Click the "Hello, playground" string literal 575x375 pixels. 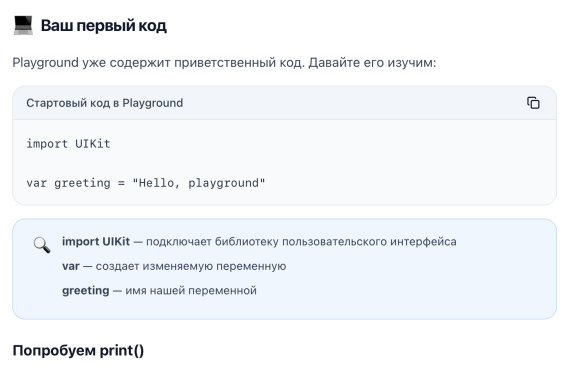(199, 183)
